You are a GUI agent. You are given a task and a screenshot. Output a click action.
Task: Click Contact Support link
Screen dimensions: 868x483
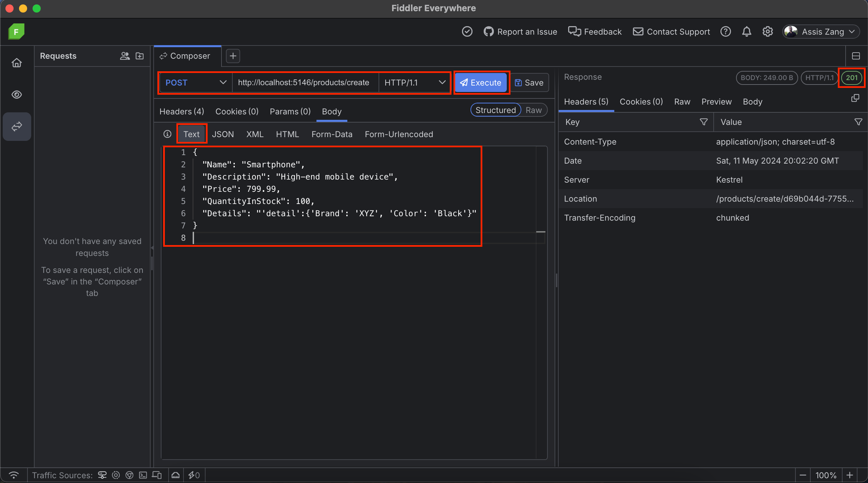pyautogui.click(x=671, y=32)
